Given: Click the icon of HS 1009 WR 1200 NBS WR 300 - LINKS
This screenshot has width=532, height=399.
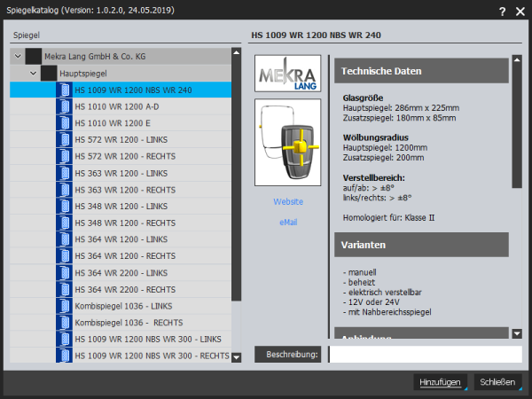Looking at the screenshot, I should 64,340.
